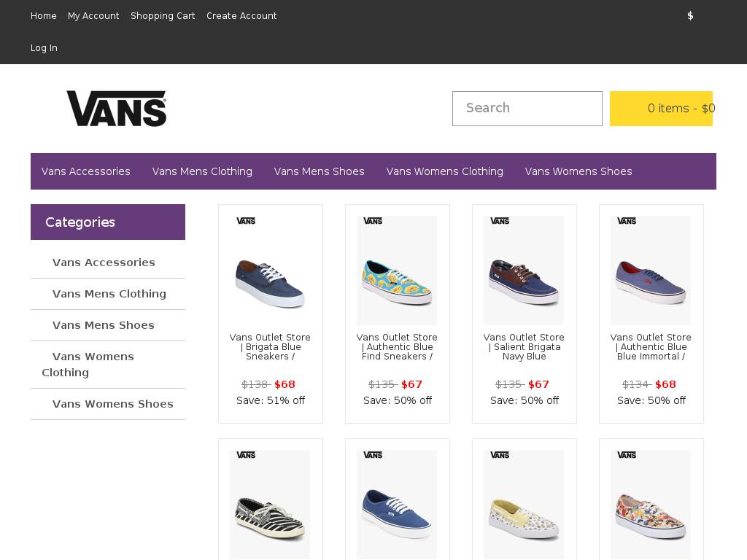Screen dimensions: 747x560
Task: Open the shopping cart summary button
Action: click(x=661, y=109)
